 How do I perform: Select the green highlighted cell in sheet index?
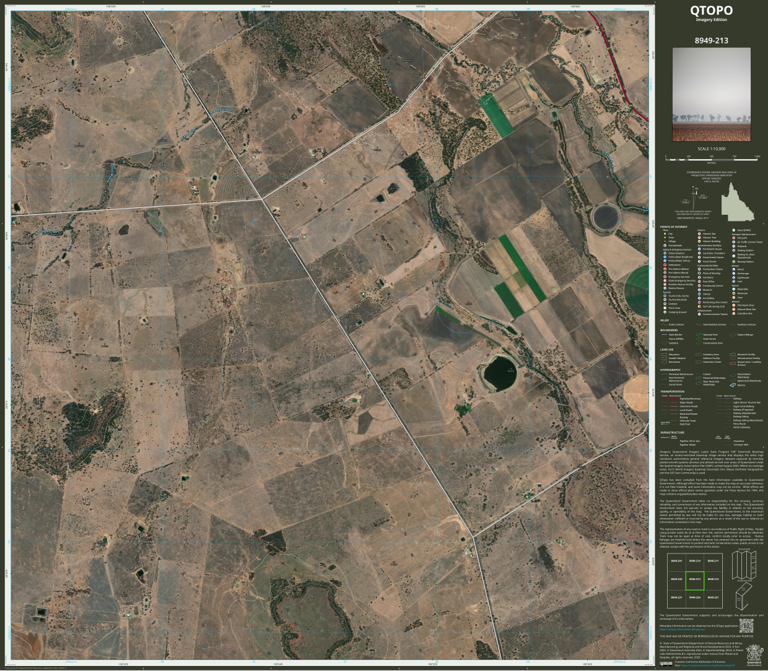695,580
